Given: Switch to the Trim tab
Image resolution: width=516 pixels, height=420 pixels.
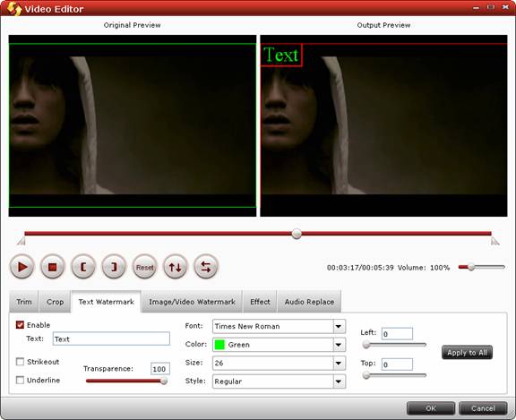Looking at the screenshot, I should coord(24,302).
